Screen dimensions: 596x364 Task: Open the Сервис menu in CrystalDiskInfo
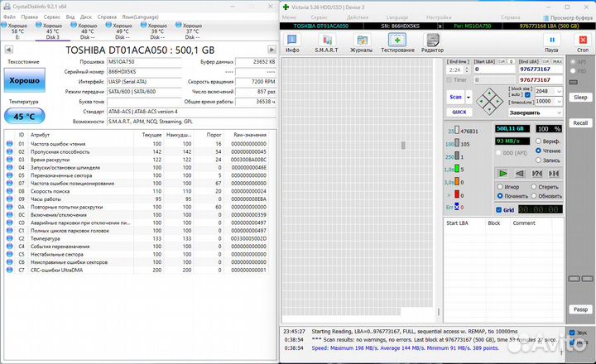(x=50, y=16)
